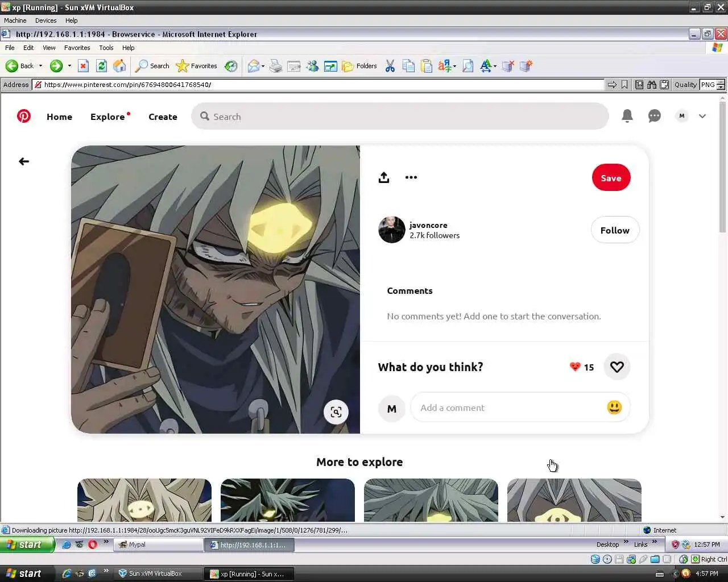This screenshot has width=728, height=582.
Task: Open the IE Search pane button
Action: 152,66
